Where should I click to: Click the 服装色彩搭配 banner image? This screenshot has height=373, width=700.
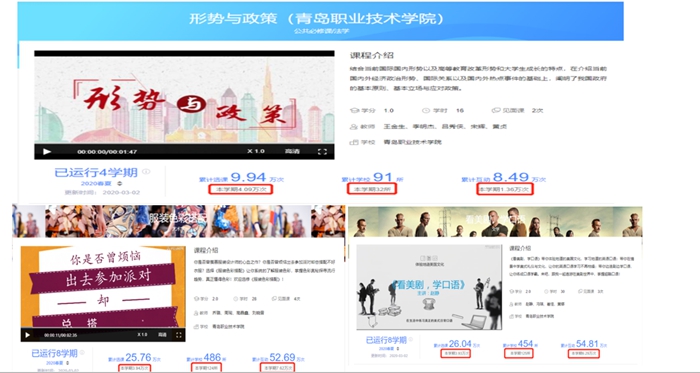tap(179, 221)
